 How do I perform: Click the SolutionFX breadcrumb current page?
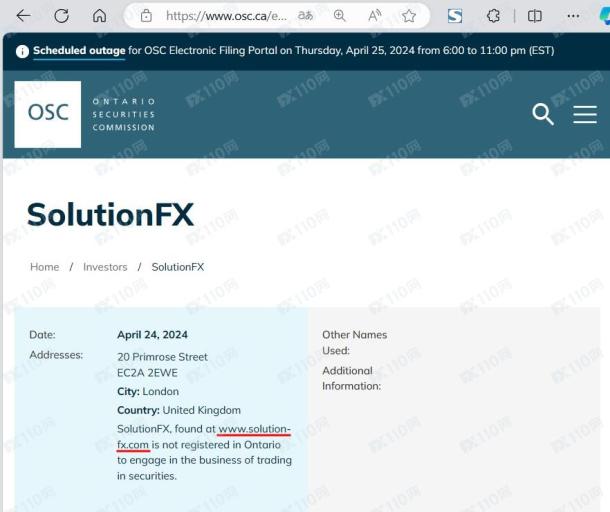point(178,267)
